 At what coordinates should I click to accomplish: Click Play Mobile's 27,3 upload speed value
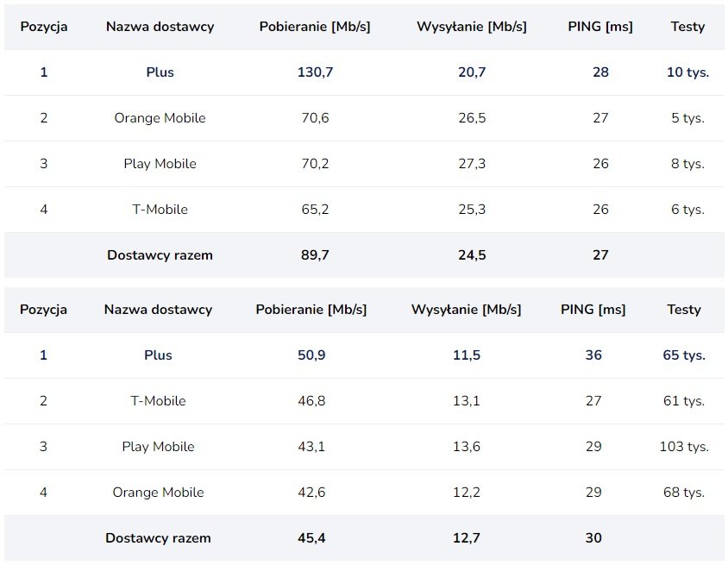pyautogui.click(x=472, y=164)
